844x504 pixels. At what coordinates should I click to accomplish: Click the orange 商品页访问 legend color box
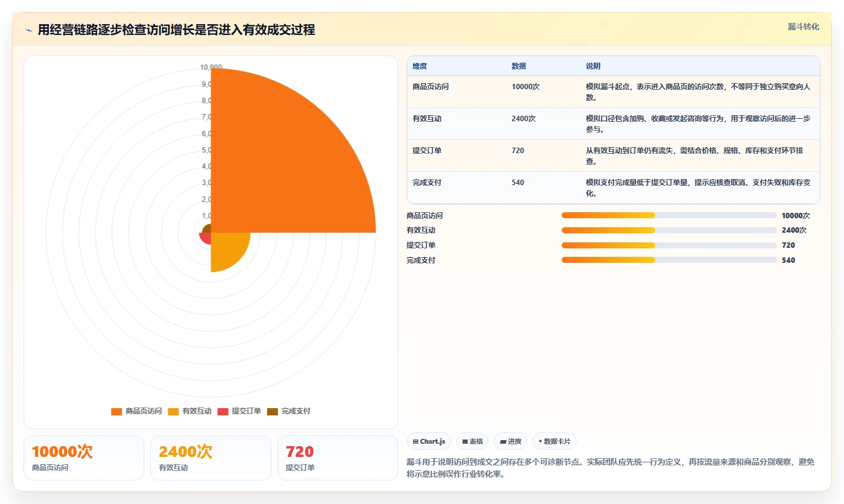116,411
